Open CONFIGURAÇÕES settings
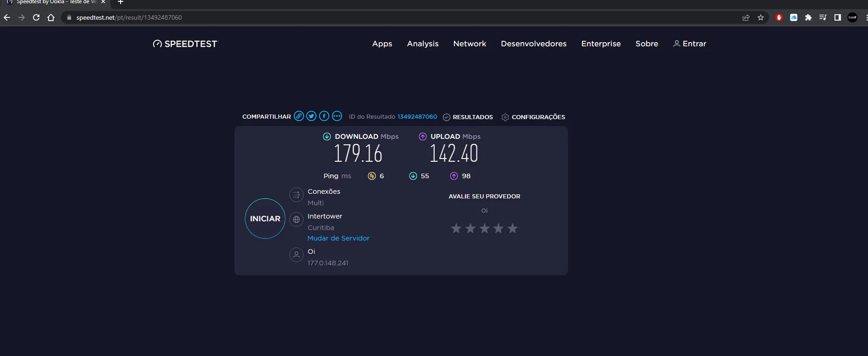Viewport: 868px width, 356px height. (533, 117)
